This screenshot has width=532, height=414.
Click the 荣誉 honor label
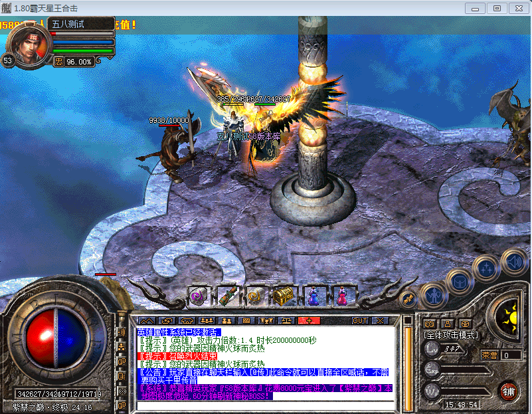[x=489, y=356]
